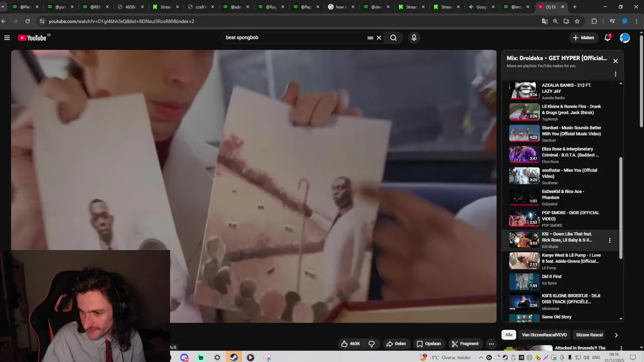This screenshot has width=644, height=362.
Task: Open the on-screen keyboard in search box
Action: coord(370,38)
